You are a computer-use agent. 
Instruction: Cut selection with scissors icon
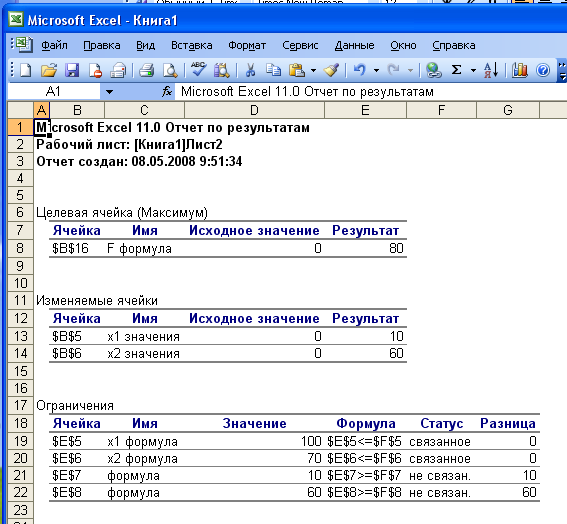click(250, 70)
